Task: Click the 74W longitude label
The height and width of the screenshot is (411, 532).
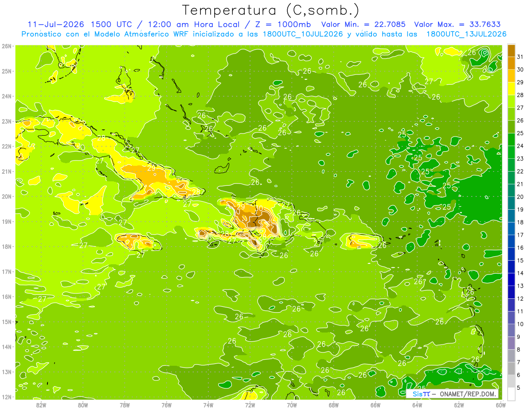Action: [208, 405]
